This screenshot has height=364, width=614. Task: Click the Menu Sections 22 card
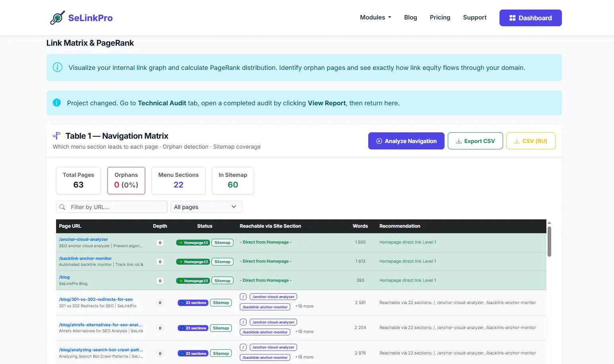[x=179, y=181]
